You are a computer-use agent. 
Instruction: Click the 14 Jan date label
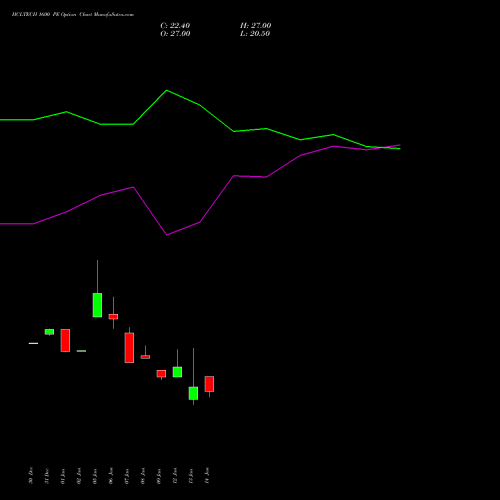tap(207, 476)
